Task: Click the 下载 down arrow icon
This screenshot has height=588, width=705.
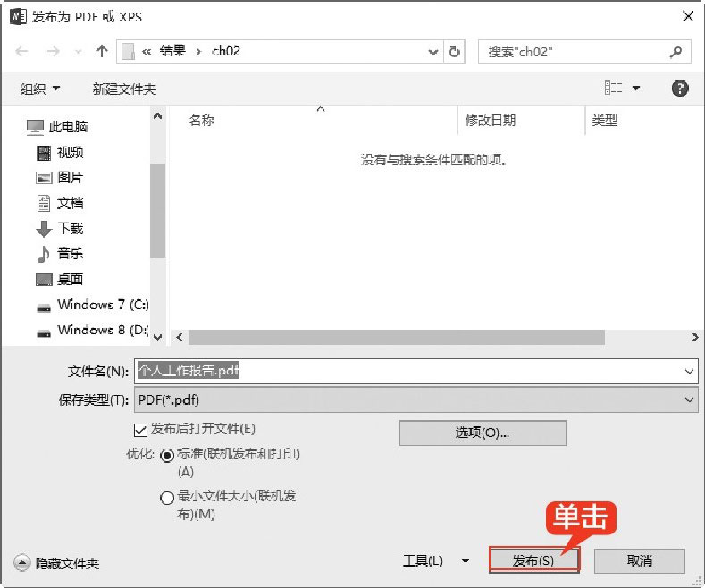Action: pyautogui.click(x=44, y=229)
